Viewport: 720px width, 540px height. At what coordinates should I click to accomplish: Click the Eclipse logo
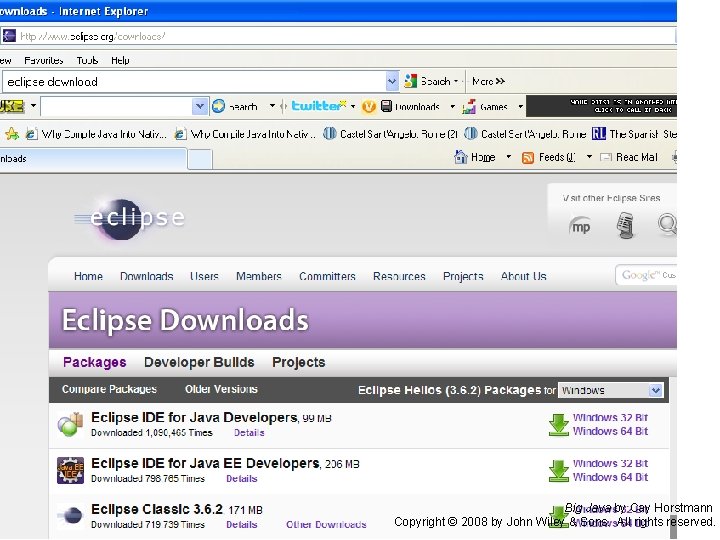tap(129, 219)
